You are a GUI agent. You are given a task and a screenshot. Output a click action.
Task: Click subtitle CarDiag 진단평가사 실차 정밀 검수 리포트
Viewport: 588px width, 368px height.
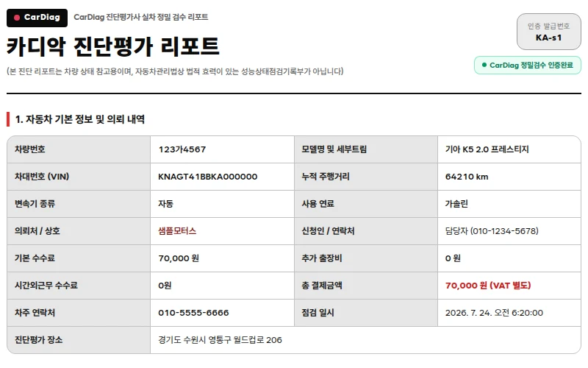coord(140,17)
